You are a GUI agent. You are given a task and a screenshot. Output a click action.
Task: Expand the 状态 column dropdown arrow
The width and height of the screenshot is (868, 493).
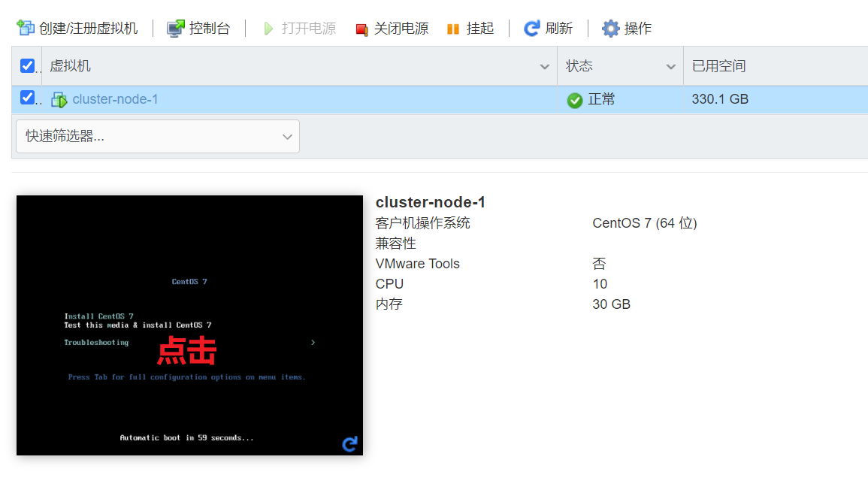(x=670, y=66)
